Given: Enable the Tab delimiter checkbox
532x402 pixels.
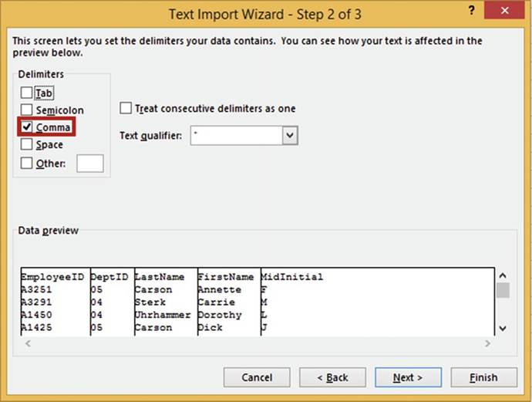Looking at the screenshot, I should click(27, 93).
